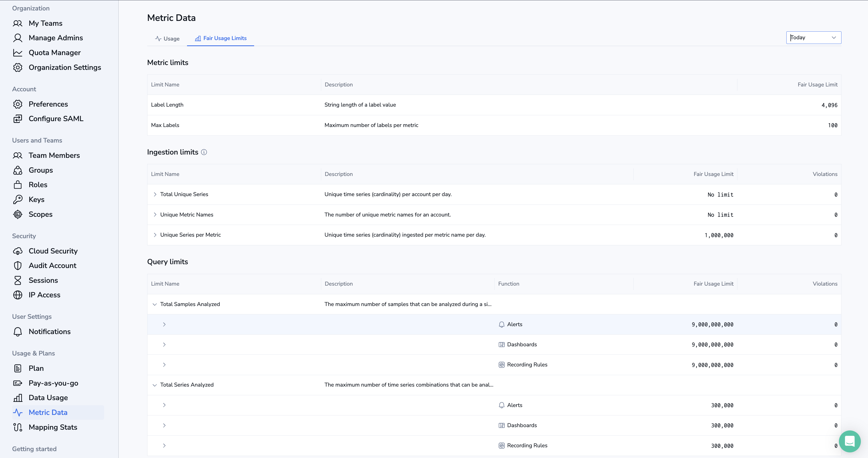Image resolution: width=868 pixels, height=458 pixels.
Task: Expand the Total Unique Series row
Action: click(155, 194)
